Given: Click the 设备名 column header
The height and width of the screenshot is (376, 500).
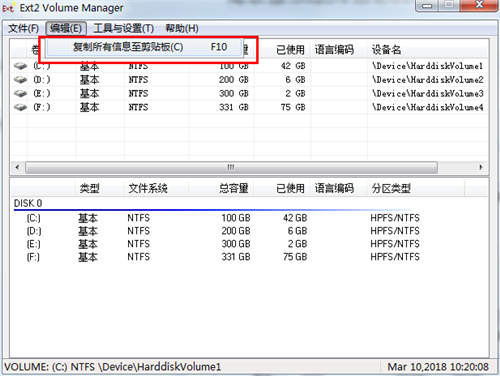Looking at the screenshot, I should pyautogui.click(x=427, y=50).
